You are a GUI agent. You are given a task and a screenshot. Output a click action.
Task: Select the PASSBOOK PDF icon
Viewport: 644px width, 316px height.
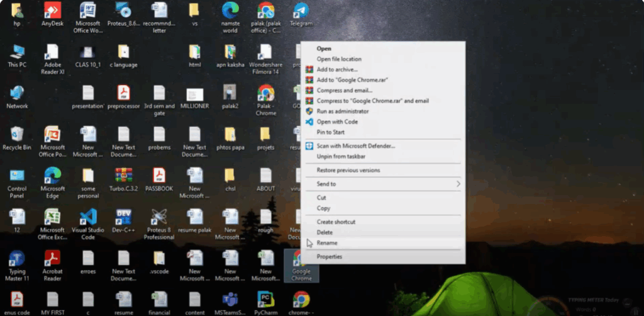click(x=159, y=180)
